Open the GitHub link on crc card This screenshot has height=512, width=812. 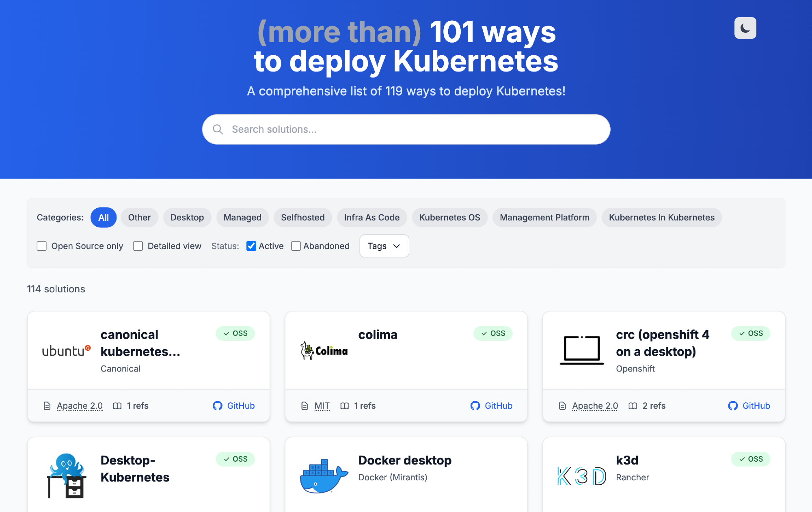tap(749, 406)
